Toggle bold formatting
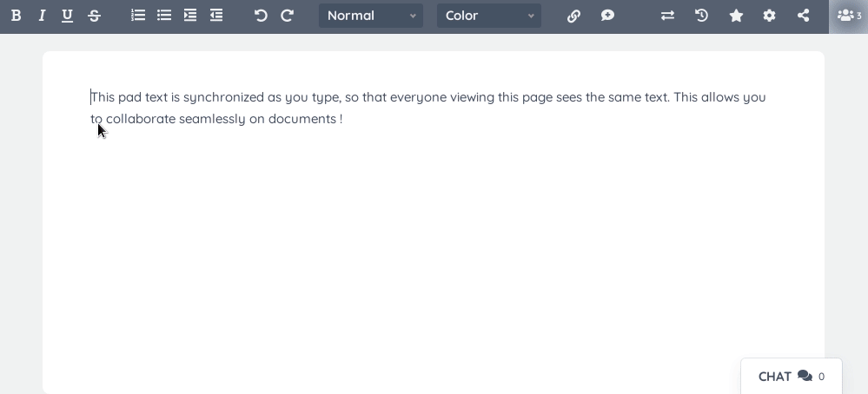This screenshot has width=868, height=394. (x=16, y=16)
